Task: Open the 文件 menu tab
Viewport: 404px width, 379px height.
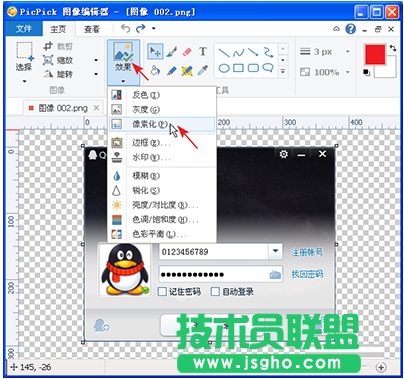Action: click(x=24, y=29)
